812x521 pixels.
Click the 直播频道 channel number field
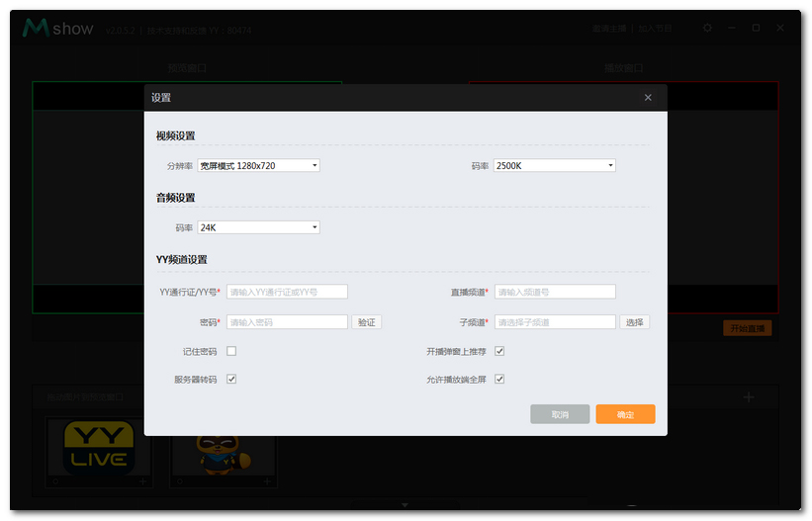(x=555, y=292)
